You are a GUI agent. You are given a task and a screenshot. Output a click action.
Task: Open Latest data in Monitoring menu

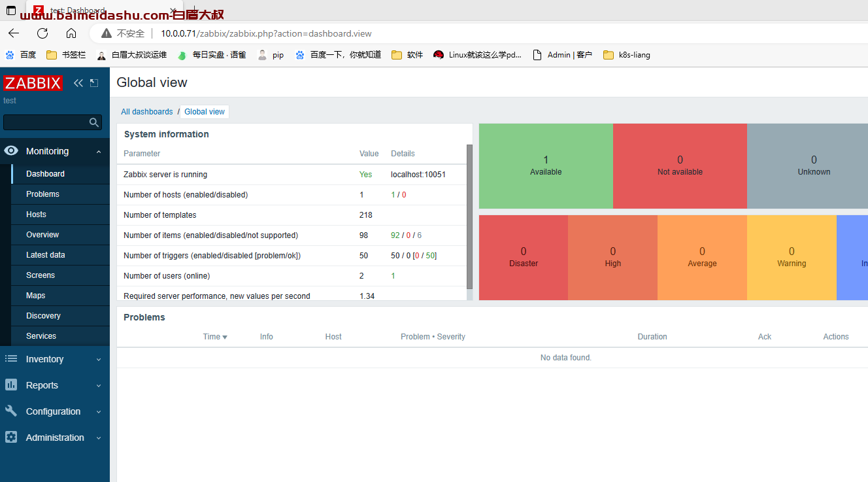coord(60,255)
